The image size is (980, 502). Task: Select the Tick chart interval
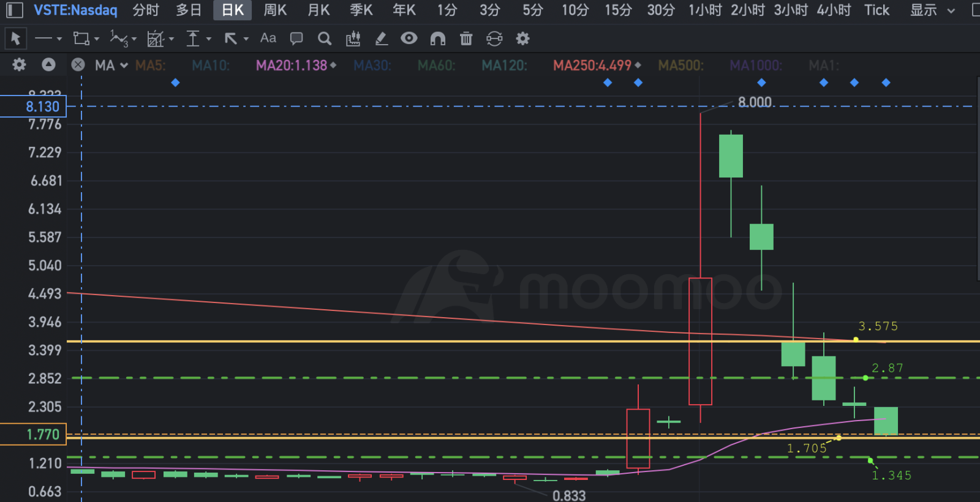[876, 10]
